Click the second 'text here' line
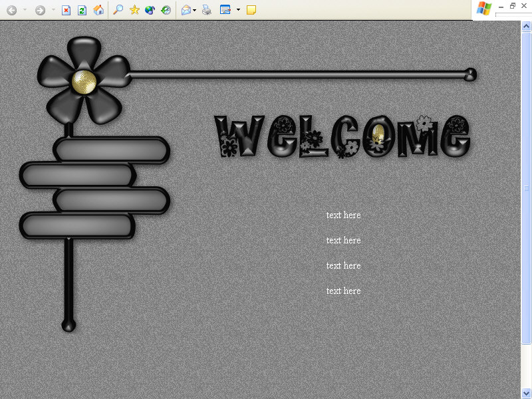The height and width of the screenshot is (399, 532). 343,240
